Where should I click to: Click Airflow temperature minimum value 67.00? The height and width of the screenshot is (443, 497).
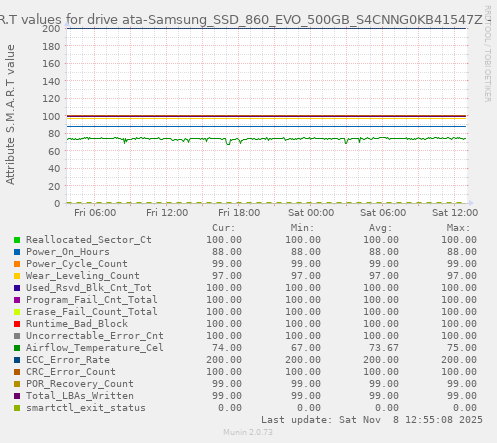[x=305, y=348]
